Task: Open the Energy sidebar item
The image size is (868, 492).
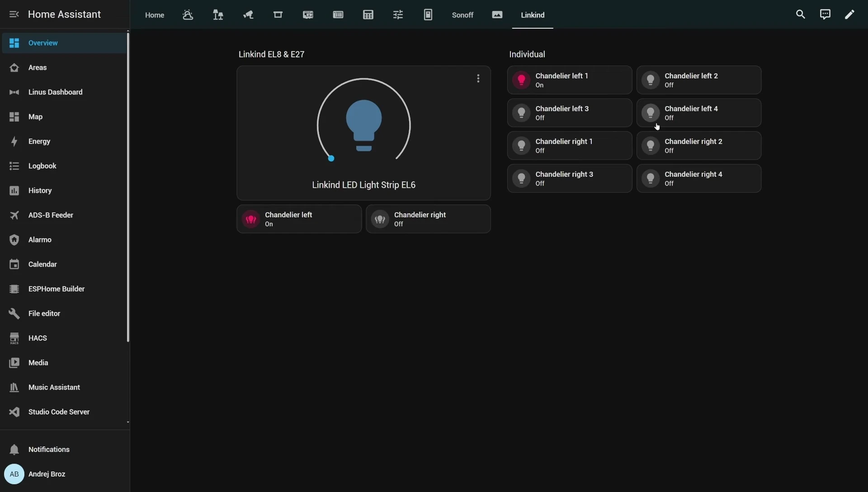Action: click(64, 142)
